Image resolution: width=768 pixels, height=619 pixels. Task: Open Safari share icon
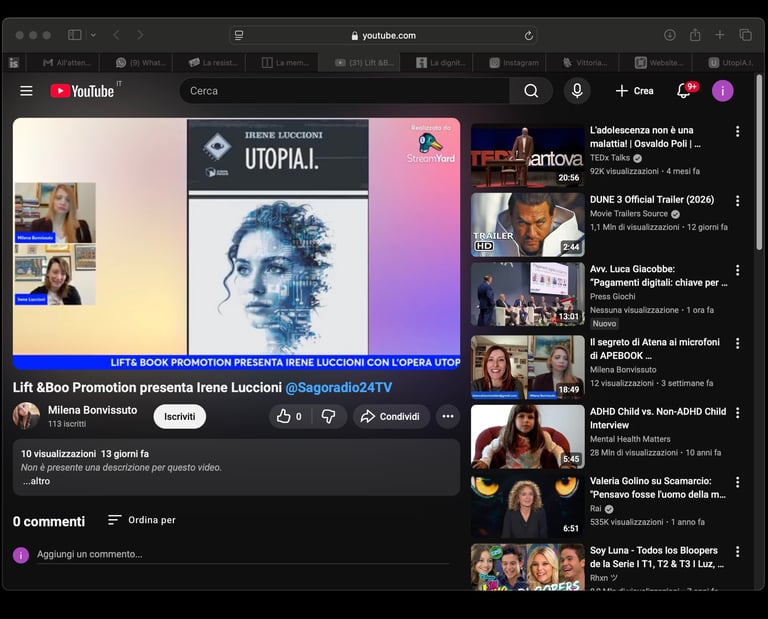[695, 35]
